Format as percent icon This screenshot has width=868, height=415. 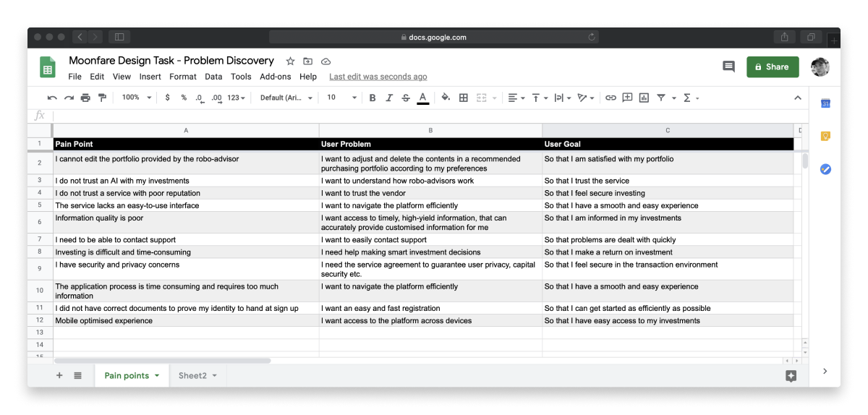point(184,98)
